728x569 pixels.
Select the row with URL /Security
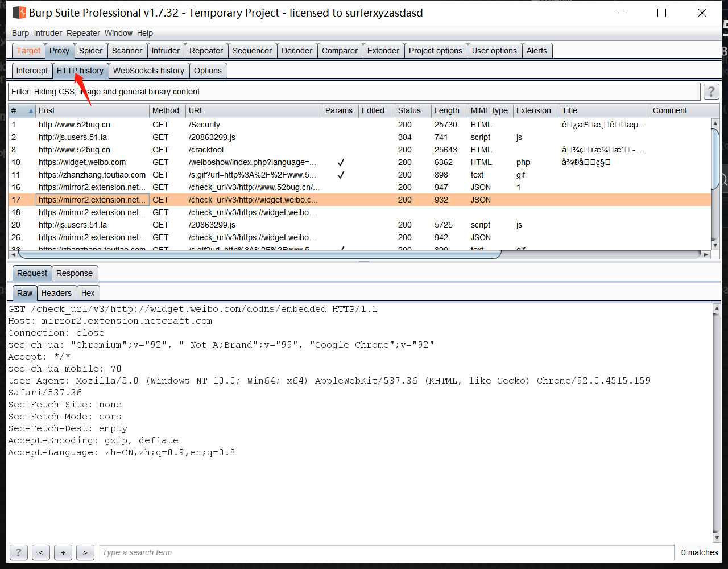point(359,125)
